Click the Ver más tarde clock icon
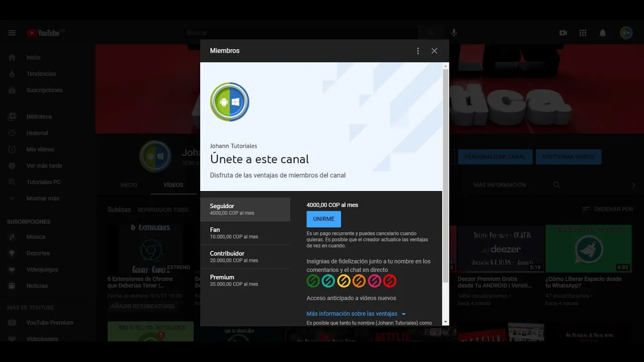The height and width of the screenshot is (362, 644). [12, 166]
